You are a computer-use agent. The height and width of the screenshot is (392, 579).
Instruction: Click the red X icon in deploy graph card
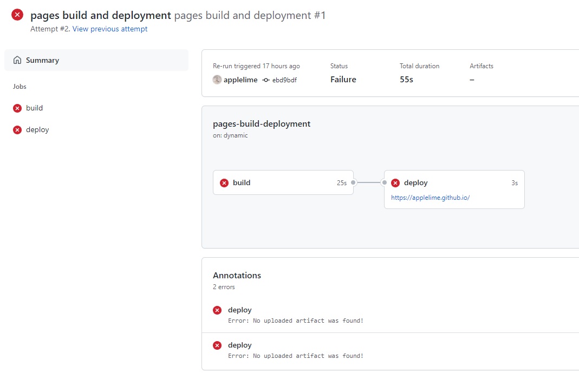(395, 182)
